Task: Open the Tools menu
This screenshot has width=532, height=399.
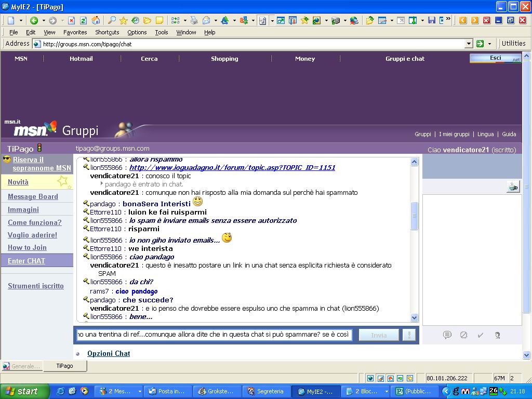Action: coord(162,32)
